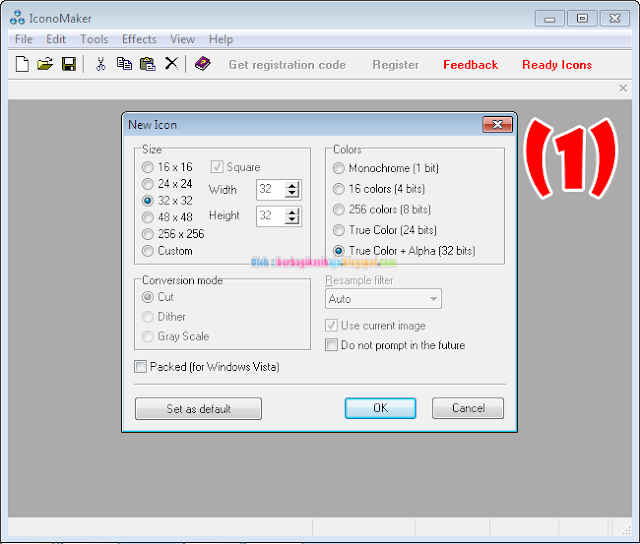The height and width of the screenshot is (544, 640).
Task: Minimize the IconoMaker window
Action: click(x=550, y=19)
